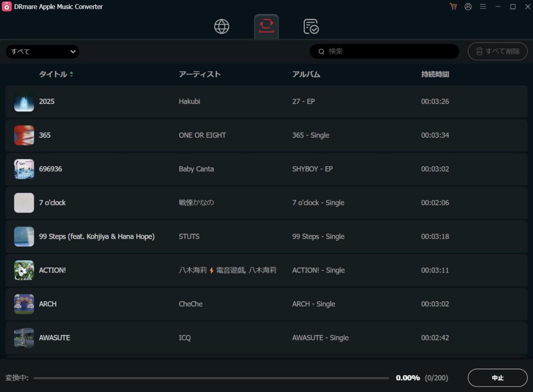
Task: Click the song title 696936
Action: point(51,169)
